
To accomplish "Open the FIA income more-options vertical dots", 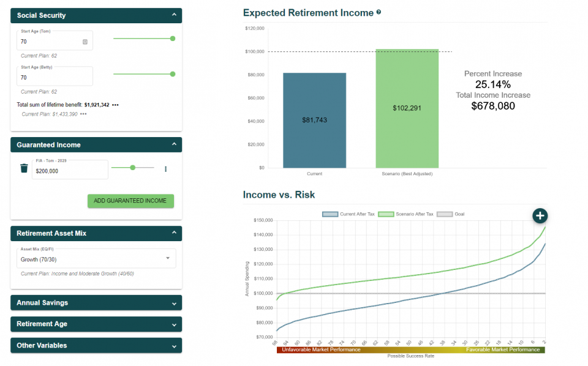I will [165, 169].
